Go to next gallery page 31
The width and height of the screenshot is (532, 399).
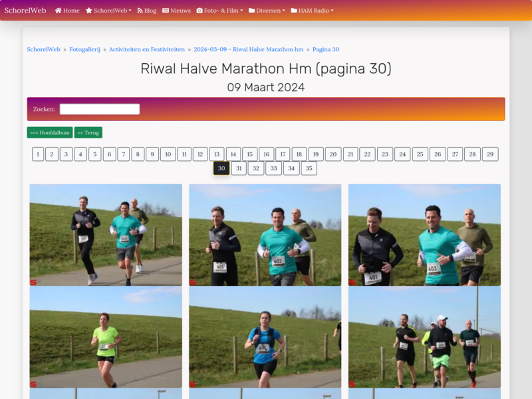(239, 168)
